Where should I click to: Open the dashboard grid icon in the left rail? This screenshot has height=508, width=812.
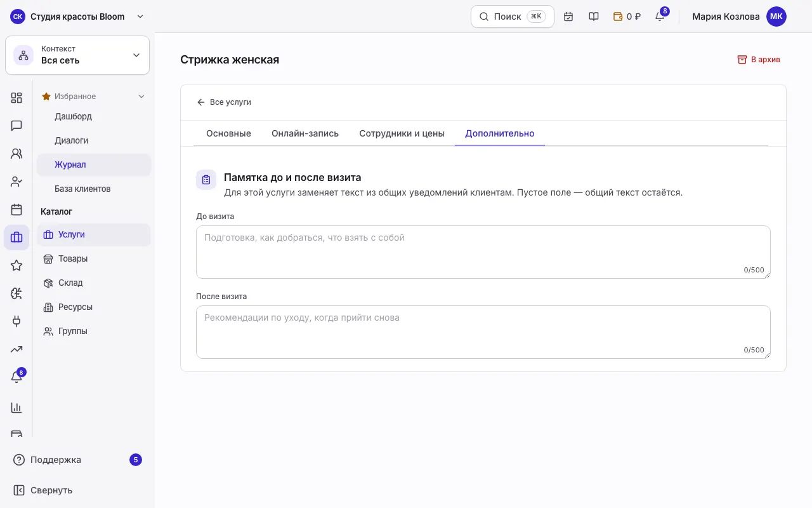16,98
